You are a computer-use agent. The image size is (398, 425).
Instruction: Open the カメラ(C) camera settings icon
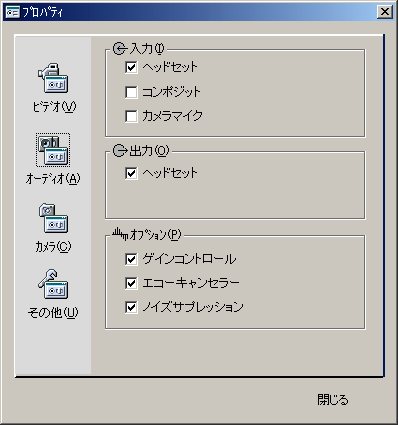click(53, 218)
